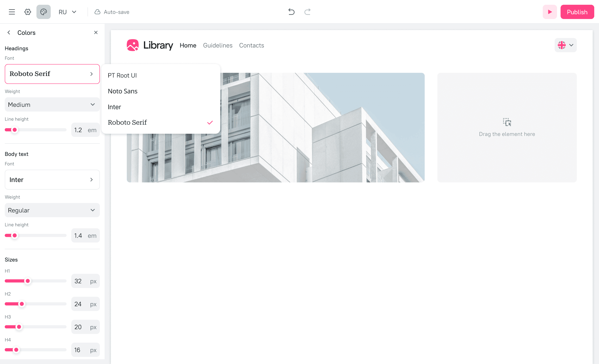Viewport: 599px width, 364px height.
Task: Click the Publish button
Action: (x=577, y=12)
